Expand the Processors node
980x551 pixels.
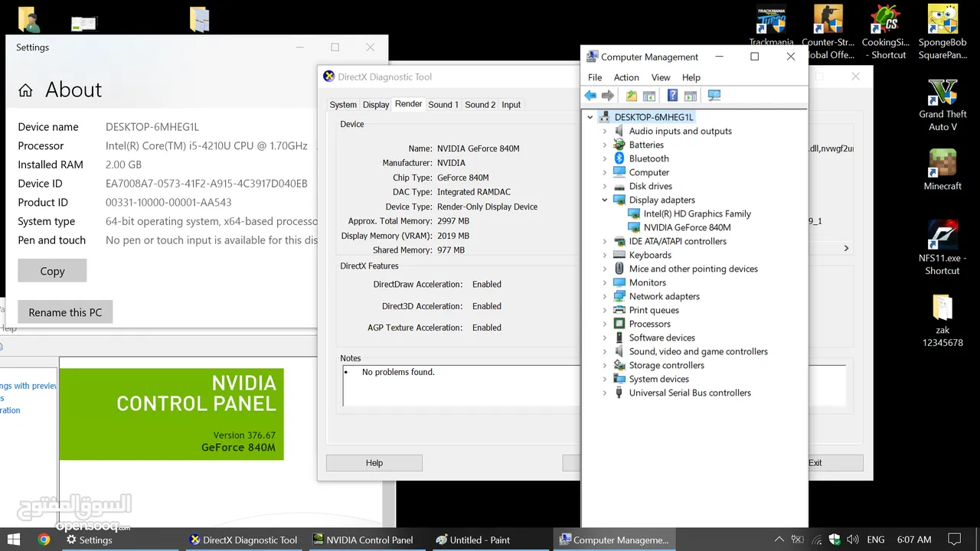pos(604,324)
